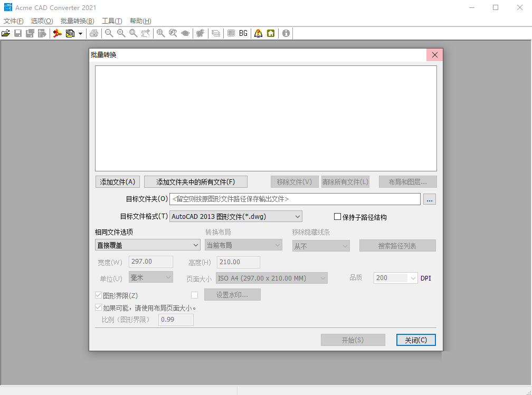Click the Export file toolbar icon
532x395 pixels.
pyautogui.click(x=42, y=33)
